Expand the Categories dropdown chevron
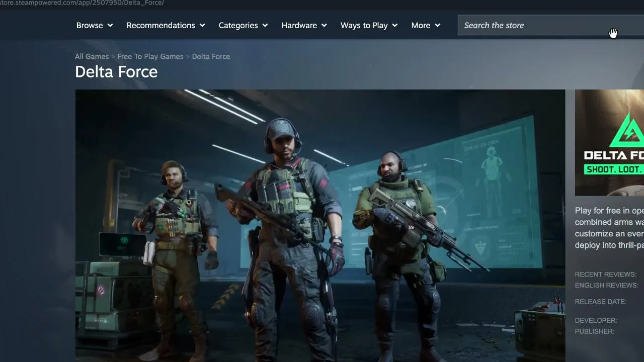644x362 pixels. 265,25
